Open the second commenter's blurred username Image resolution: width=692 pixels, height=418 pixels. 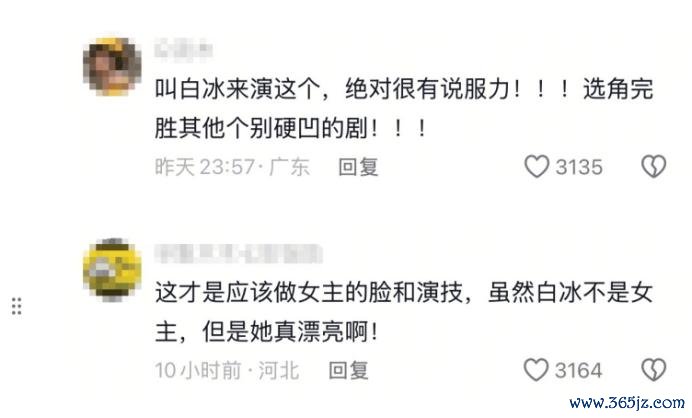coord(238,253)
